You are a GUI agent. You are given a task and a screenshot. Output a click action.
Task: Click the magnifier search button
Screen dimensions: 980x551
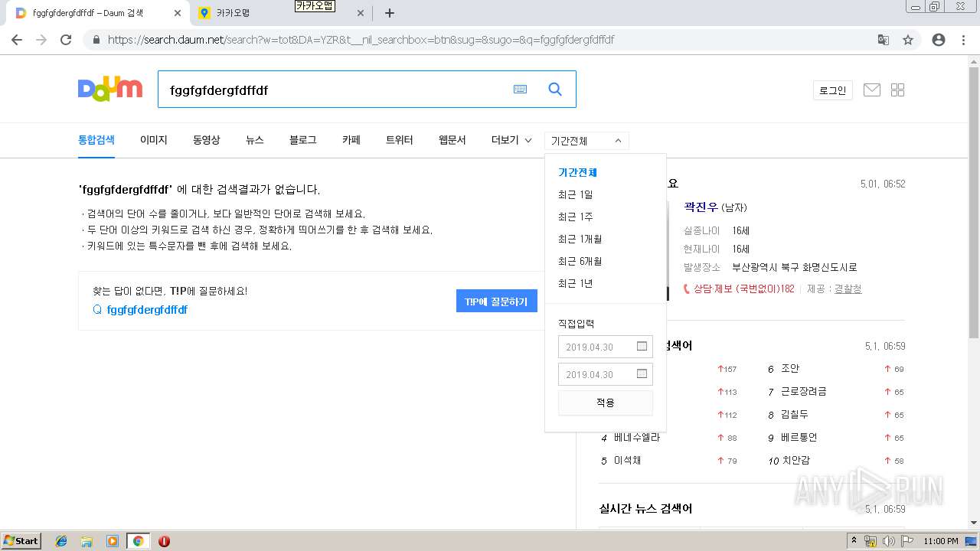pos(555,90)
